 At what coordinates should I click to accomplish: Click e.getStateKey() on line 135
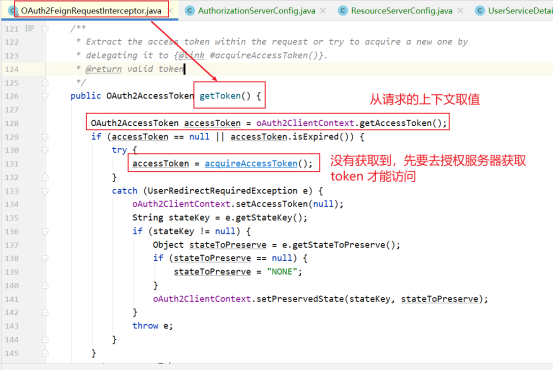[264, 218]
